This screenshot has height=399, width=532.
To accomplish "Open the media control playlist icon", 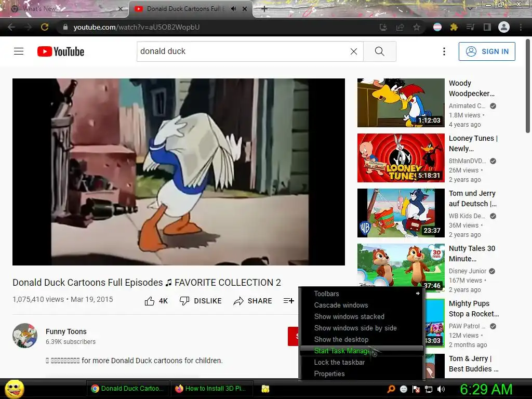I will pyautogui.click(x=470, y=27).
